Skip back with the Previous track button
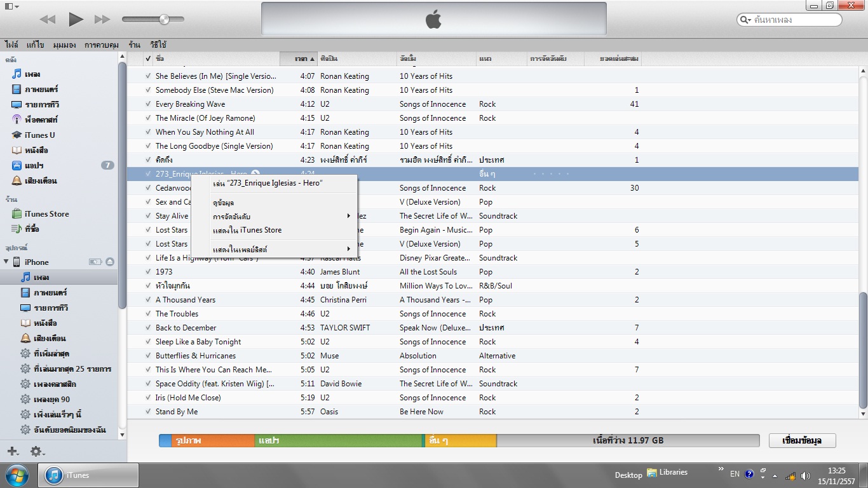The width and height of the screenshot is (868, 488). point(48,20)
